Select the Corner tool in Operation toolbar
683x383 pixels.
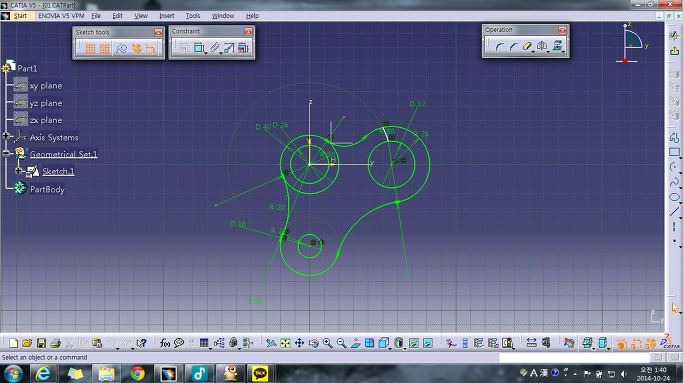(500, 46)
